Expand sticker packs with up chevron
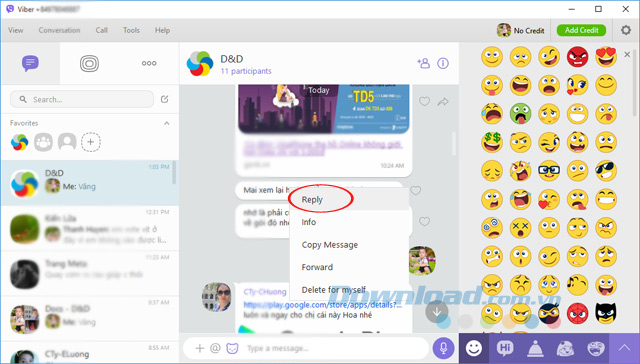The height and width of the screenshot is (364, 640). tap(624, 348)
